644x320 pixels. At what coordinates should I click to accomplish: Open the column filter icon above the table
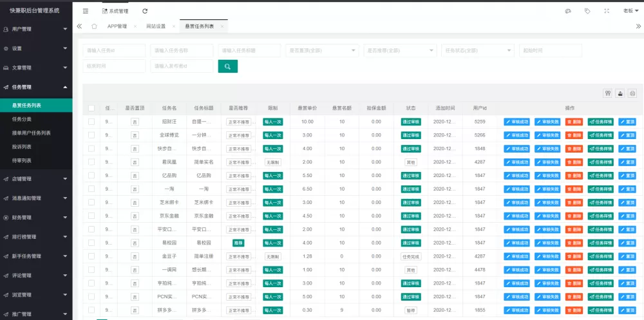pyautogui.click(x=607, y=93)
